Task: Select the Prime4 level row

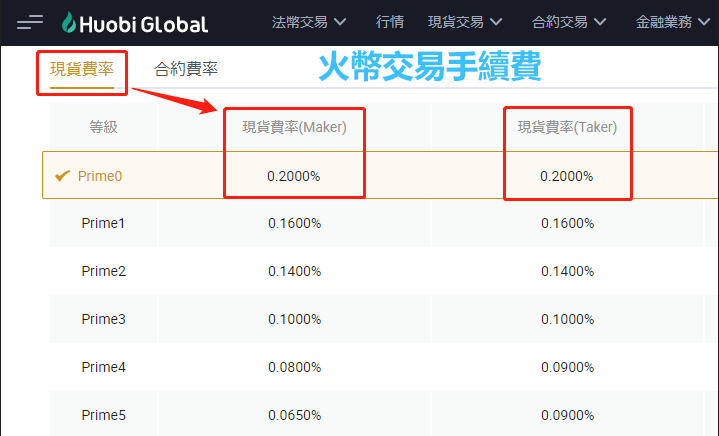Action: [103, 368]
